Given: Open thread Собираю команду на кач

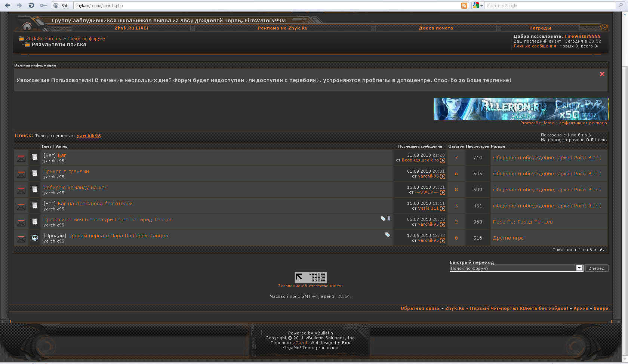Looking at the screenshot, I should 76,188.
